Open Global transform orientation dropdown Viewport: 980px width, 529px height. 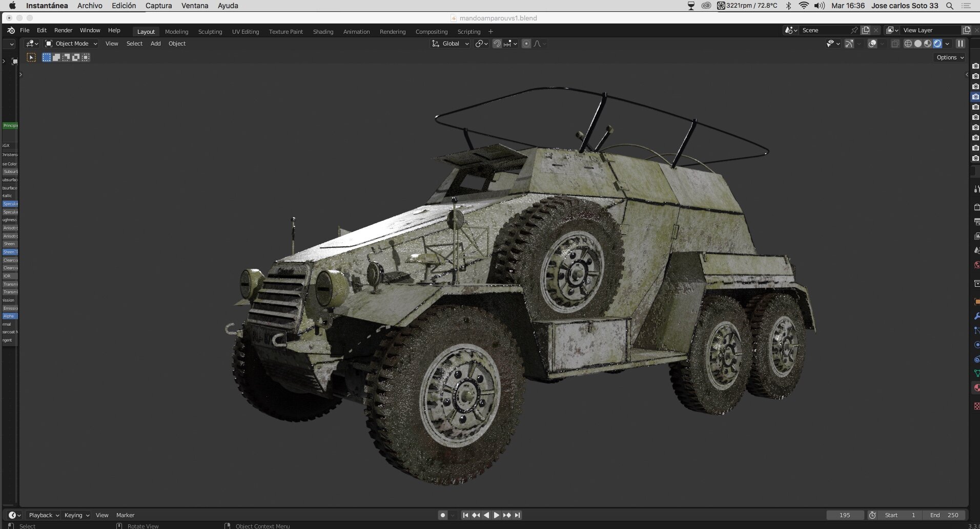[x=450, y=44]
